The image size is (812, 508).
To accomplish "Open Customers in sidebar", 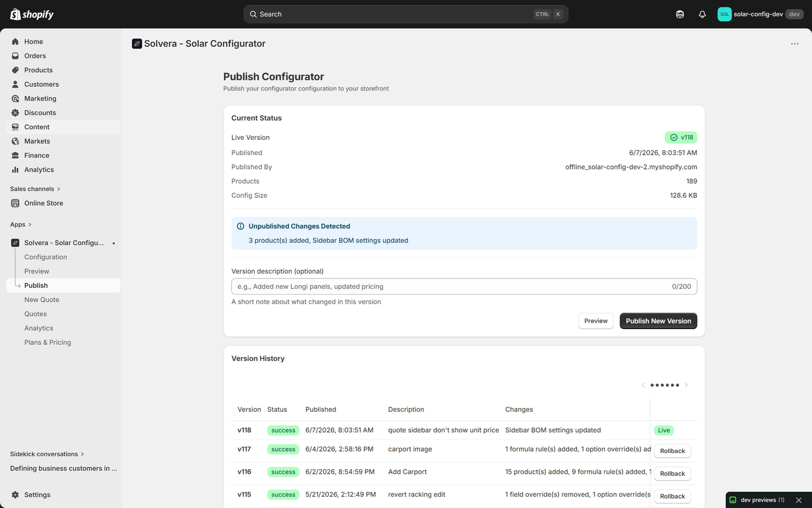I will 63,84.
